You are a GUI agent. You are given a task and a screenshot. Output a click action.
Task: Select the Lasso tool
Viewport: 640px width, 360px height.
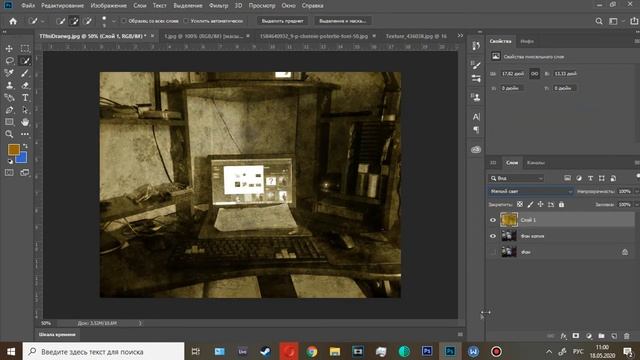(x=9, y=61)
